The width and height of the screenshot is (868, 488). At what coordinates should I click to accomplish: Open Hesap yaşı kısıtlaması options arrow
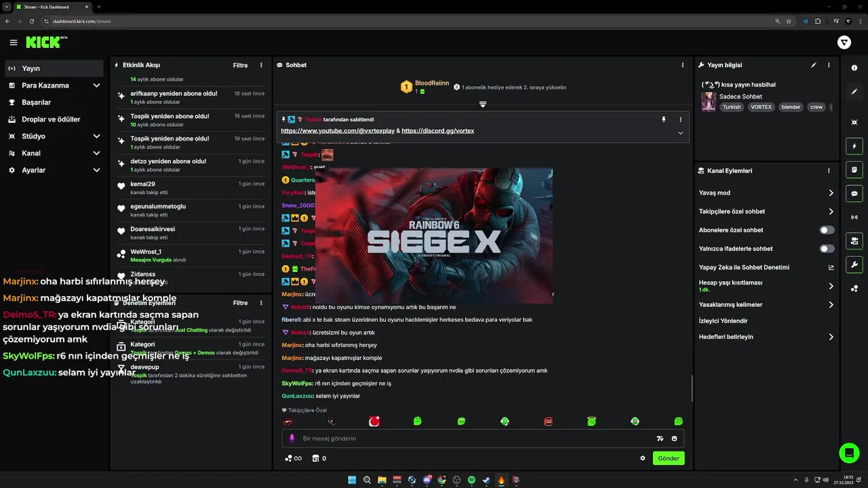click(x=831, y=286)
